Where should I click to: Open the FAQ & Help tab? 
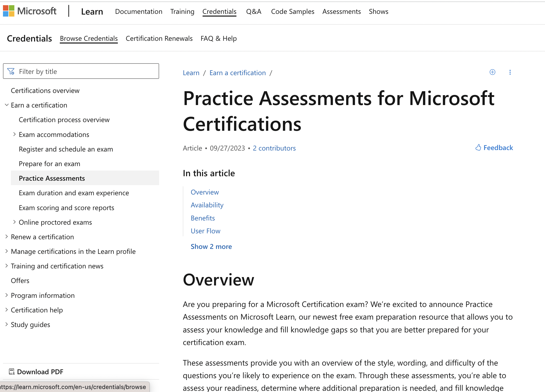click(218, 38)
